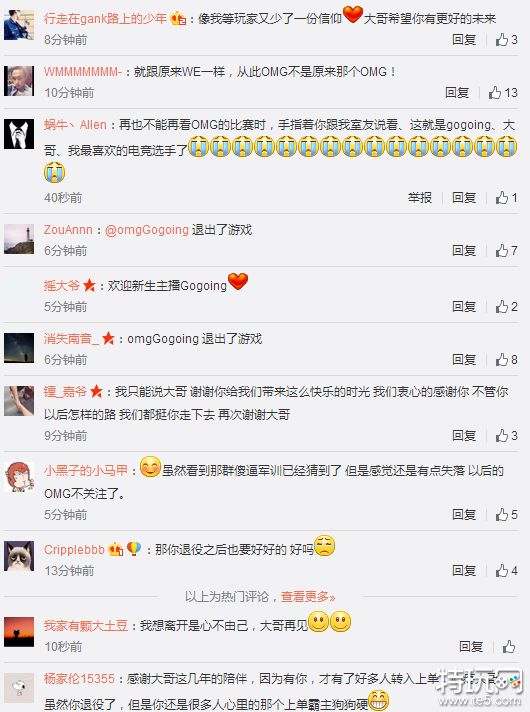The image size is (530, 712).
Task: Like 小黑子的小马甲 comment with 5 likes
Action: point(506,514)
